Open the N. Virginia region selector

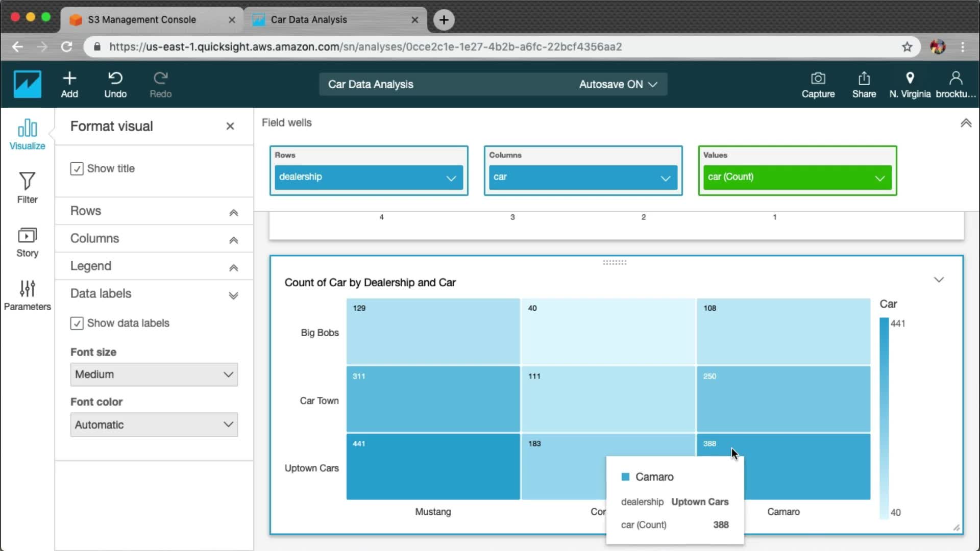coord(910,84)
